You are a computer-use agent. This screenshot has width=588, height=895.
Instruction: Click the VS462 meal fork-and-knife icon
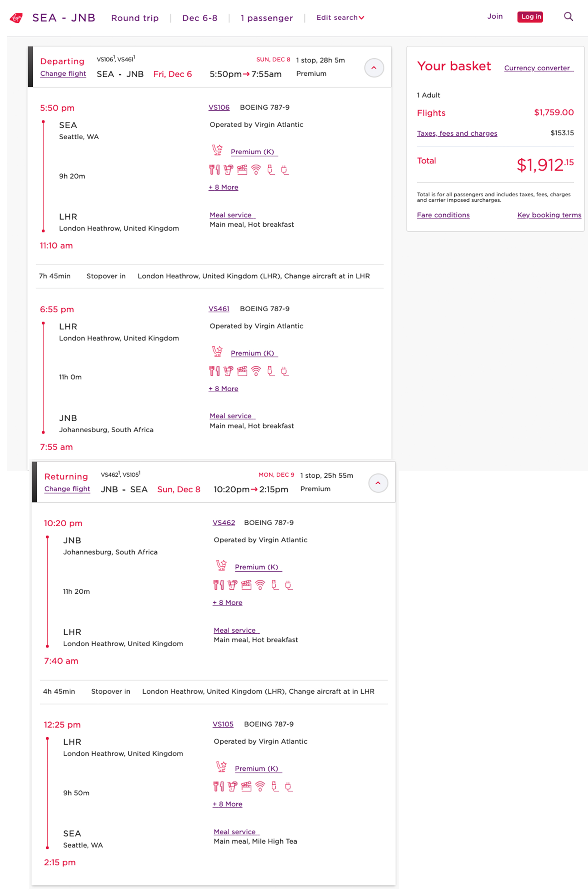218,585
